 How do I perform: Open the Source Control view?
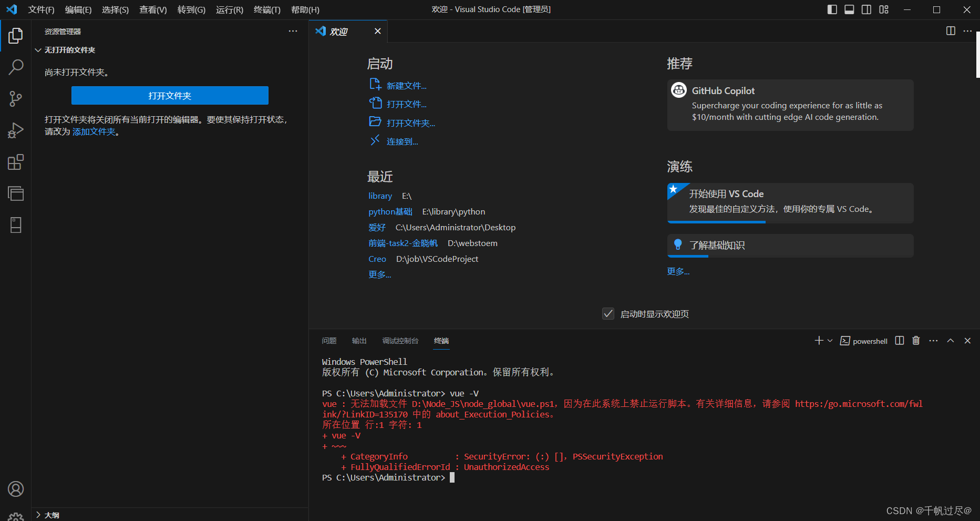tap(16, 98)
